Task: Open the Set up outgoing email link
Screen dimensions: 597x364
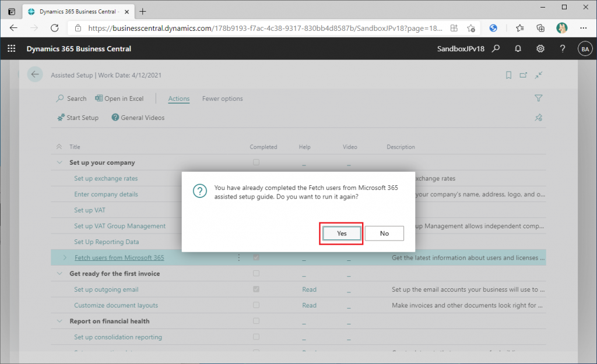Action: [x=106, y=289]
